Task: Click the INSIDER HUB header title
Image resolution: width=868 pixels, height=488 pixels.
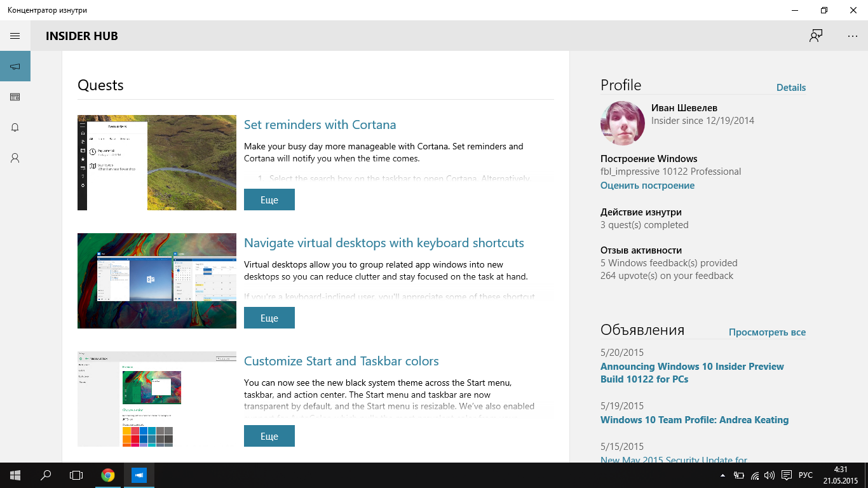Action: click(82, 36)
